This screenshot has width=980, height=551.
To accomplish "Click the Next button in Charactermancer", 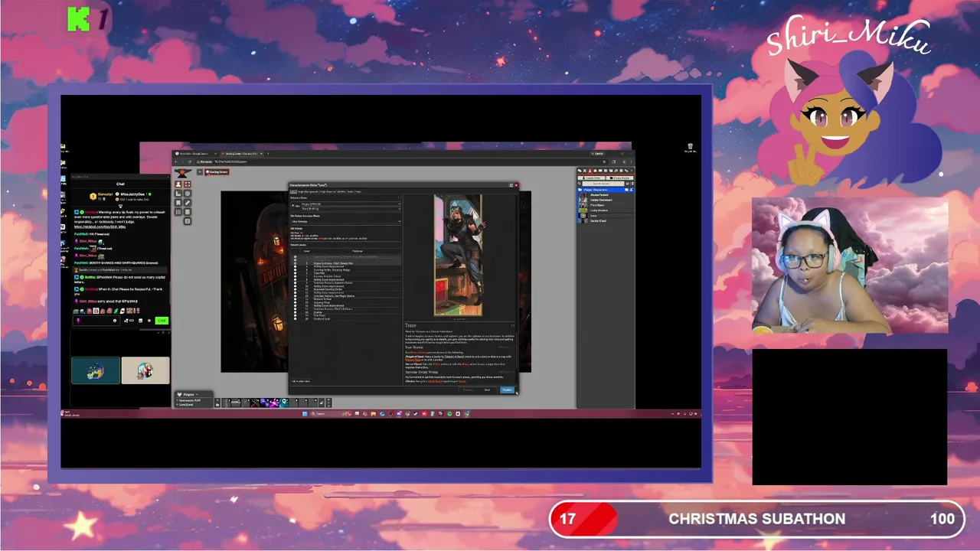I will pyautogui.click(x=487, y=390).
